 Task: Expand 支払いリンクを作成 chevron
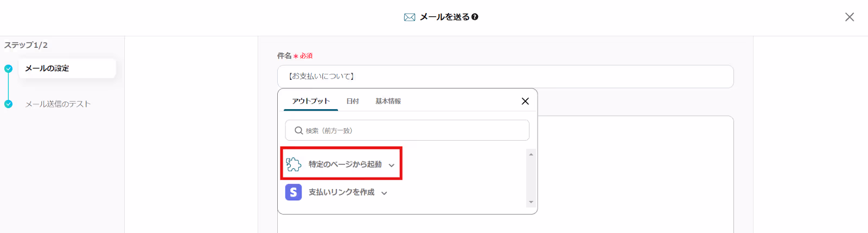384,193
